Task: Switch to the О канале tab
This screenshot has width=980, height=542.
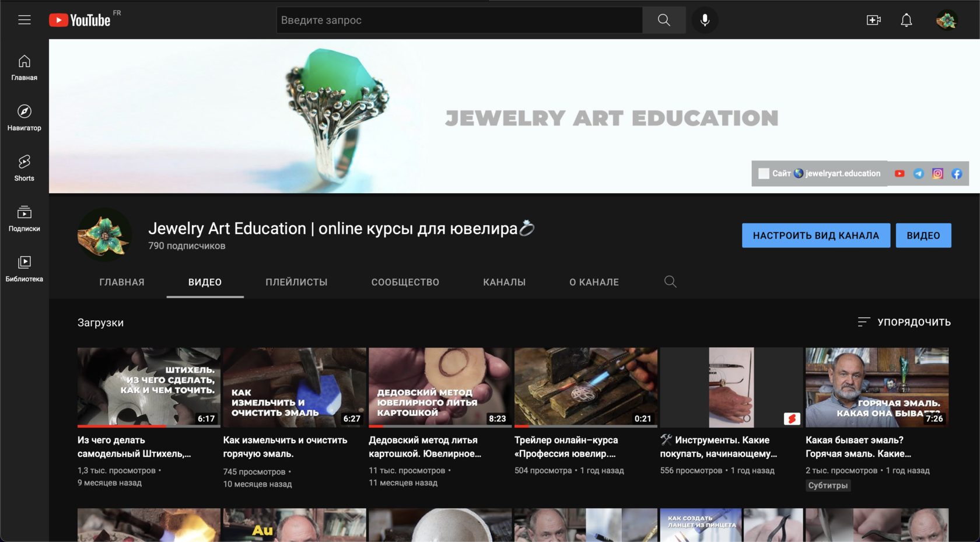Action: 594,282
